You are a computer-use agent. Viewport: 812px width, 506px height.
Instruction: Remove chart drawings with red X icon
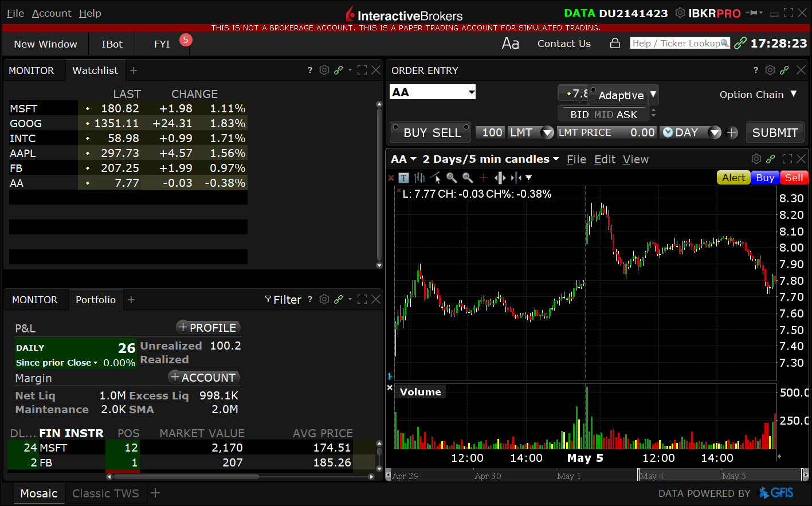point(391,178)
